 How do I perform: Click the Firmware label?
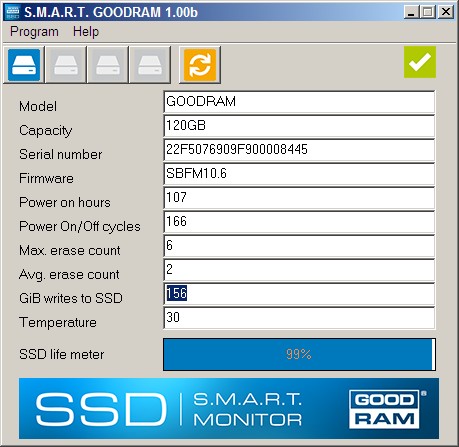point(46,179)
